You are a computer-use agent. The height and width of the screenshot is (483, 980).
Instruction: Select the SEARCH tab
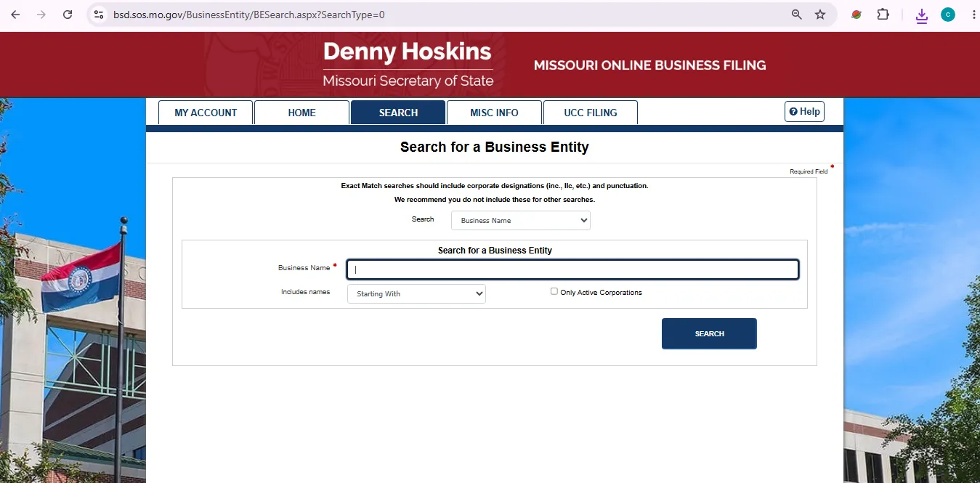point(398,113)
